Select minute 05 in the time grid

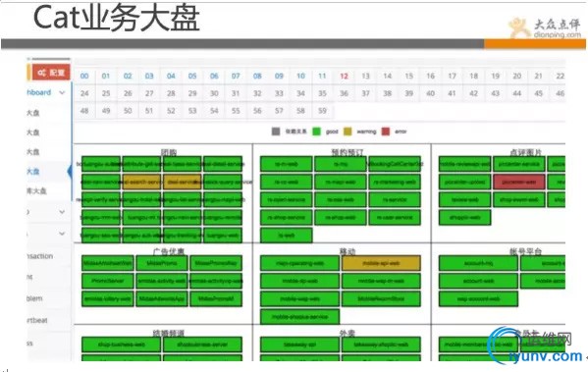[x=192, y=77]
